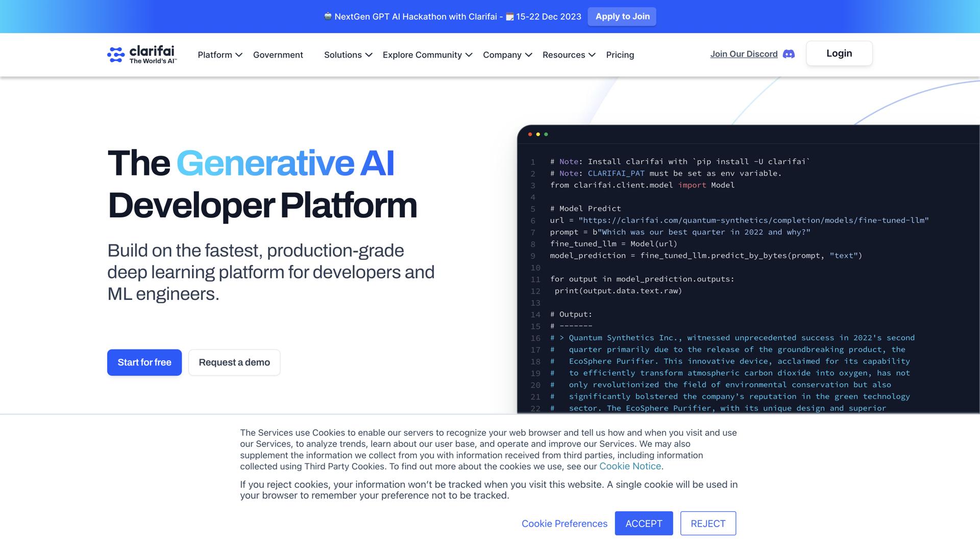Click the robot emoji in hackathon banner

click(328, 16)
